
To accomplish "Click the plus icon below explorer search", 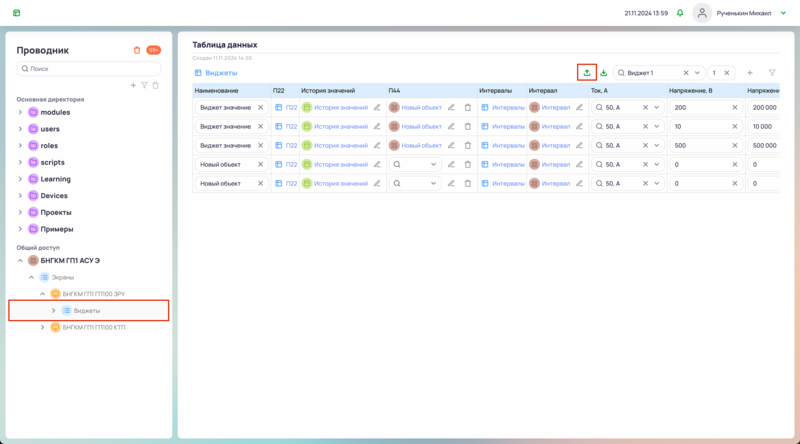I will click(x=133, y=86).
